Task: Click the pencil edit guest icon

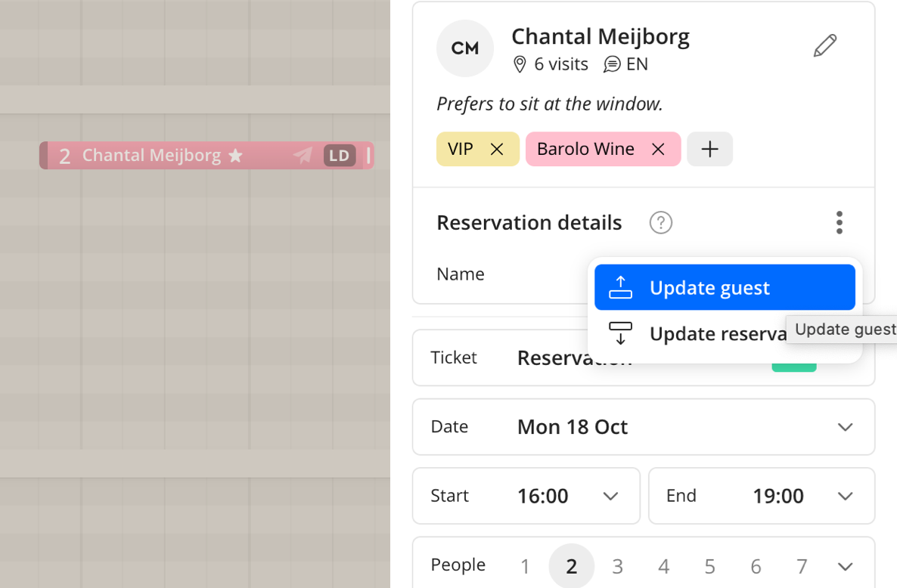Action: pyautogui.click(x=825, y=45)
